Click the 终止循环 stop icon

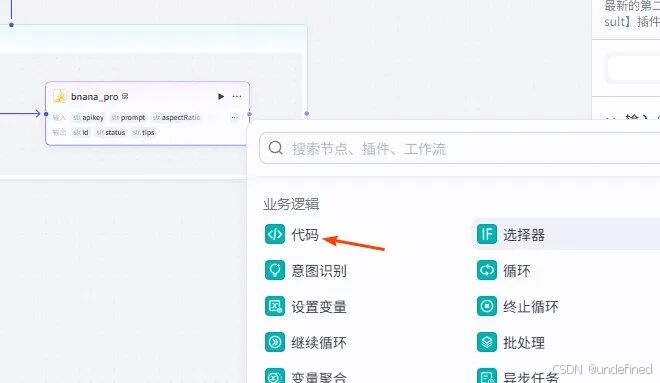[x=487, y=306]
